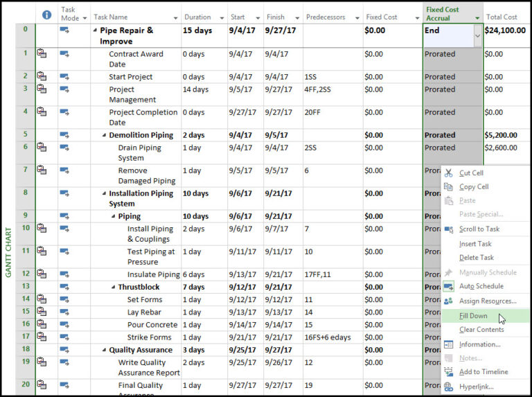This screenshot has height=397, width=532.
Task: Open the accrual dropdown in the End cell
Action: click(478, 35)
